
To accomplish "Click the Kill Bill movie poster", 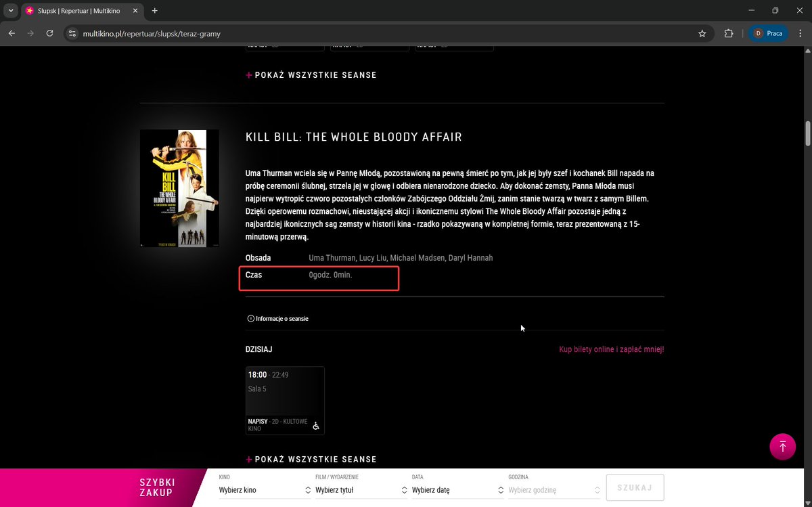I will click(x=179, y=188).
